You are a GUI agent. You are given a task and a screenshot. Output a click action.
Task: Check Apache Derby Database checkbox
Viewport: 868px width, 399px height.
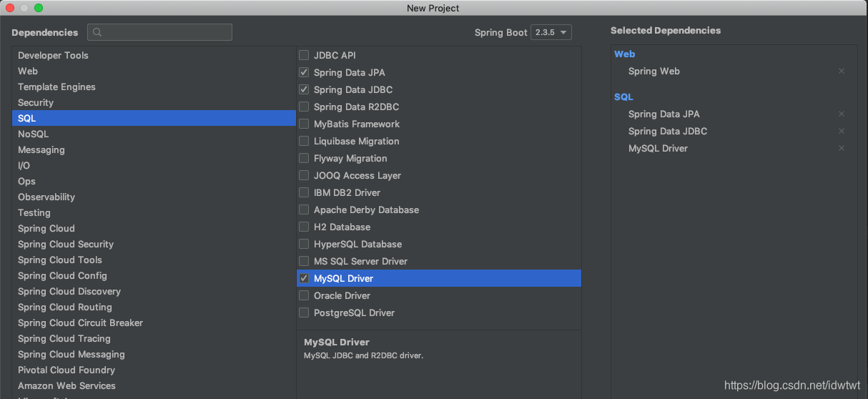click(x=304, y=210)
